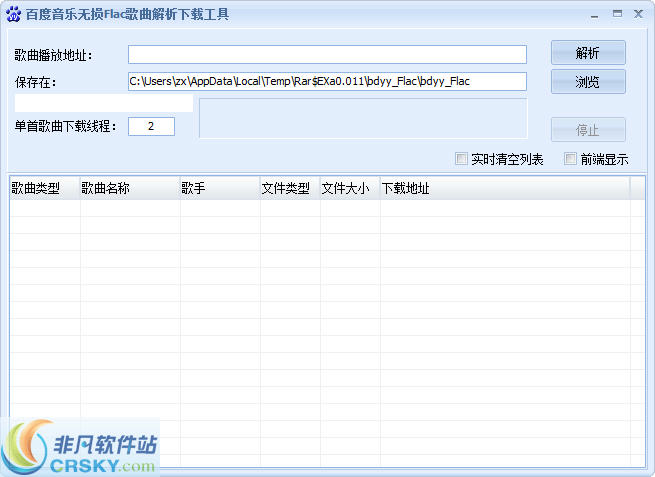Click the 下载地址 column header
Image resolution: width=655 pixels, height=477 pixels.
(x=505, y=188)
